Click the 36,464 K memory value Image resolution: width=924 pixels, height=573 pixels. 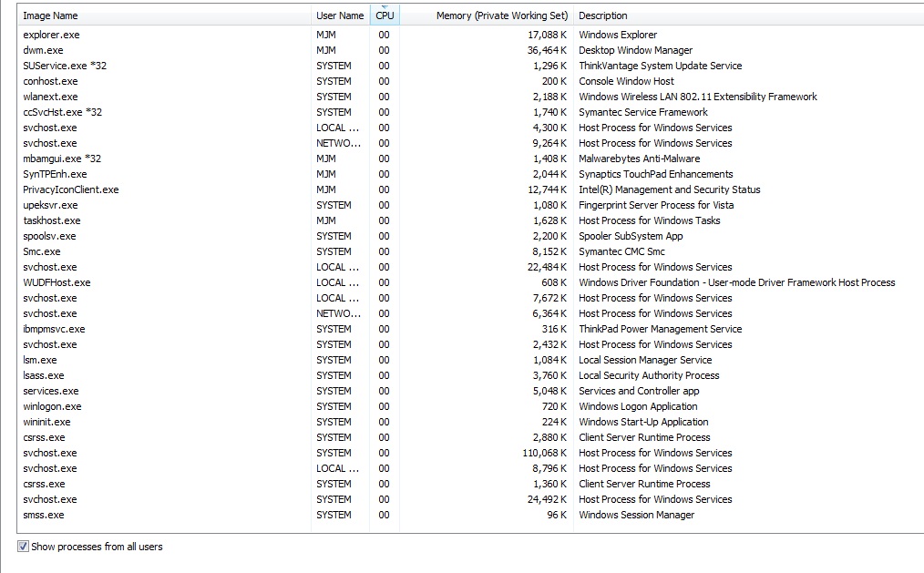click(547, 51)
